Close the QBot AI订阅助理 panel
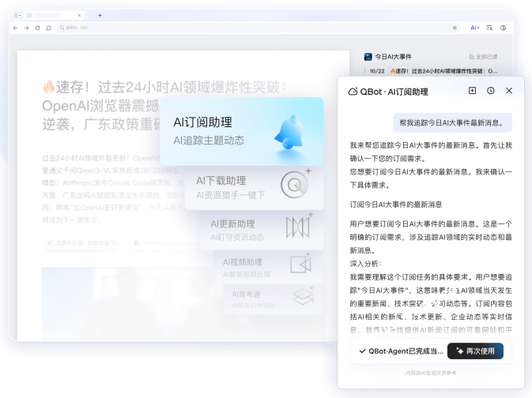532x398 pixels. [x=509, y=91]
